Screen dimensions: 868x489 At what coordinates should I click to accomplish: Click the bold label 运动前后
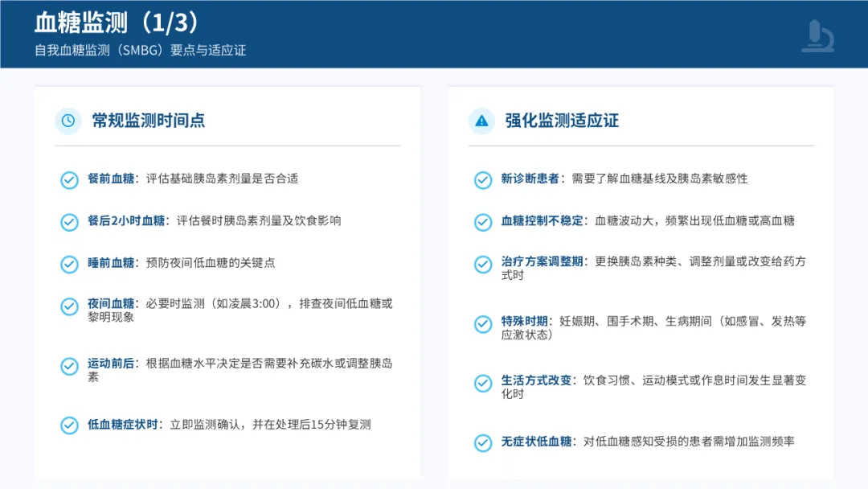point(111,364)
